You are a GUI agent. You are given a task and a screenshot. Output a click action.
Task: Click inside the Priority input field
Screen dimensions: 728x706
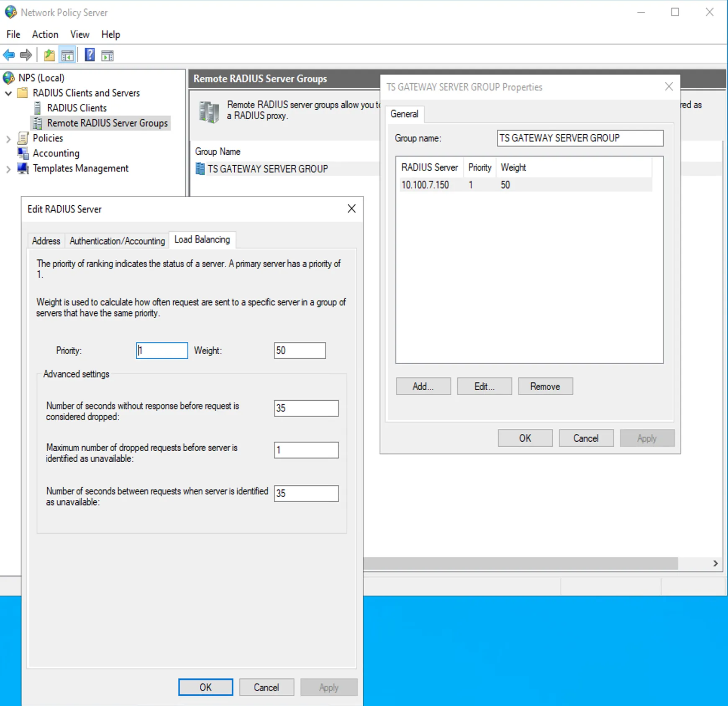161,350
